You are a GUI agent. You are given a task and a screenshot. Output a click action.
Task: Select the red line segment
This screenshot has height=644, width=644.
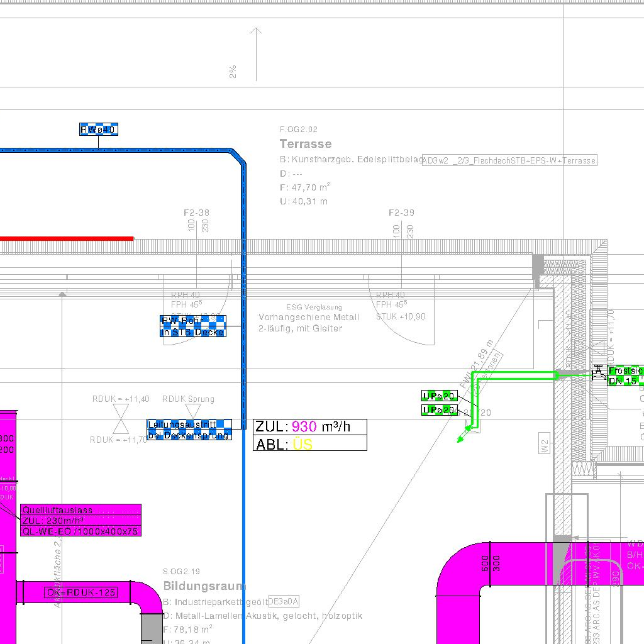point(66,238)
